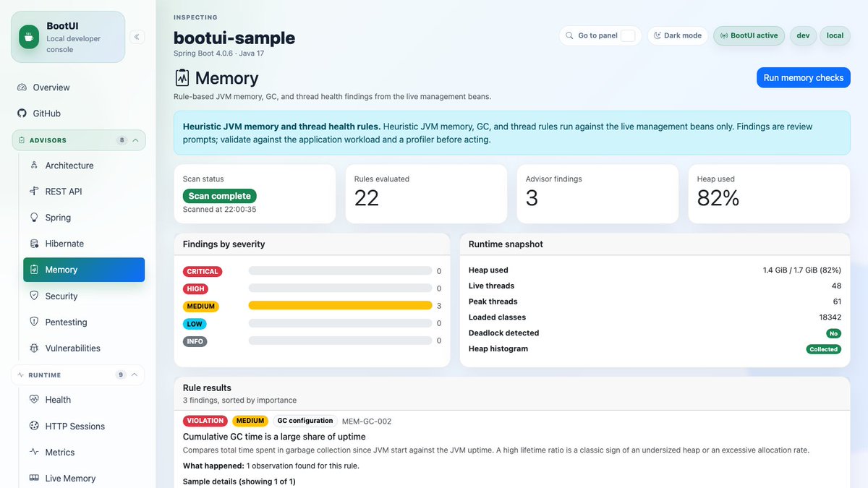Click the VIOLATION tag on rule MEM-GC-002
This screenshot has height=488, width=868.
tap(205, 421)
